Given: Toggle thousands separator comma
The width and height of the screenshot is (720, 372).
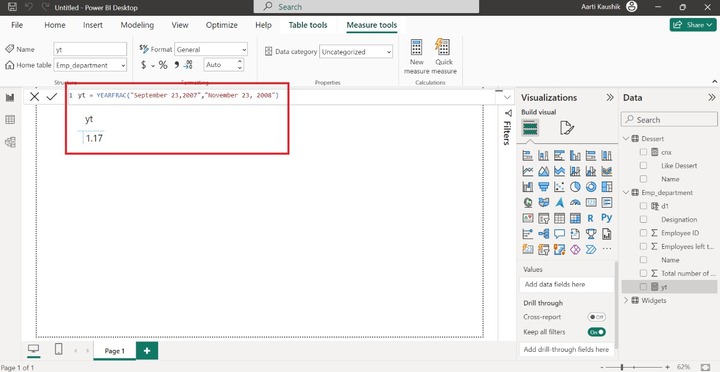Looking at the screenshot, I should pyautogui.click(x=176, y=65).
